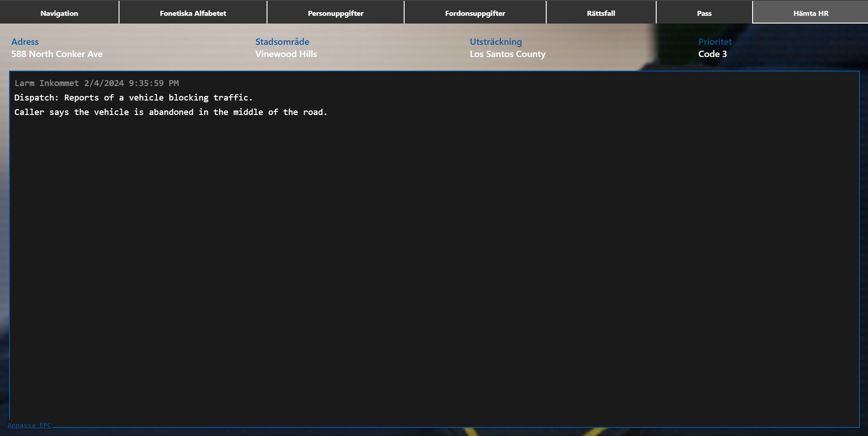Open the Personuppgifter tab

pos(335,13)
